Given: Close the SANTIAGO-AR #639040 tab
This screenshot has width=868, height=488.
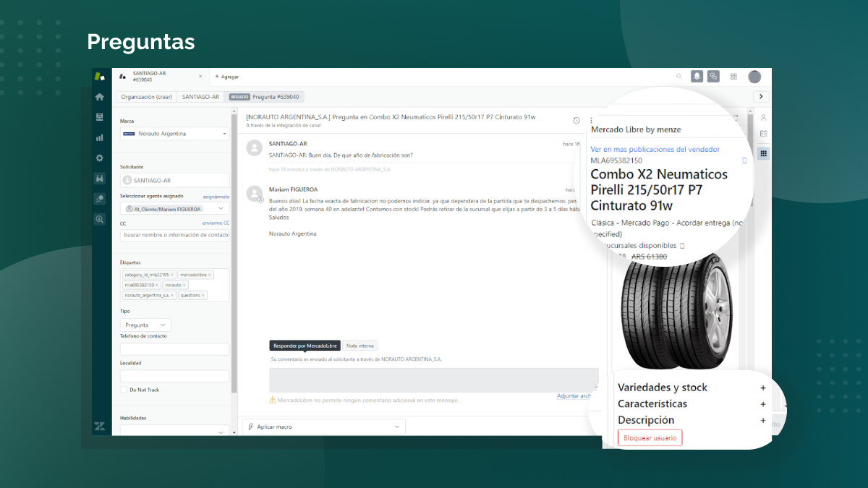Looking at the screenshot, I should (200, 76).
